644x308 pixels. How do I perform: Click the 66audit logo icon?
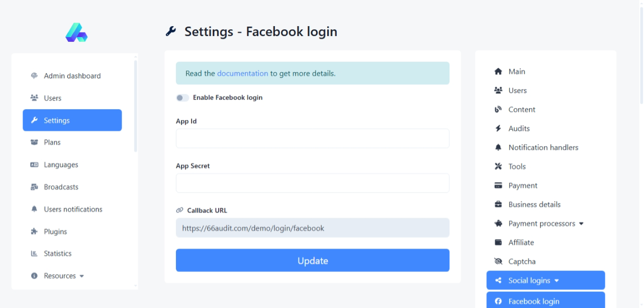tap(76, 32)
